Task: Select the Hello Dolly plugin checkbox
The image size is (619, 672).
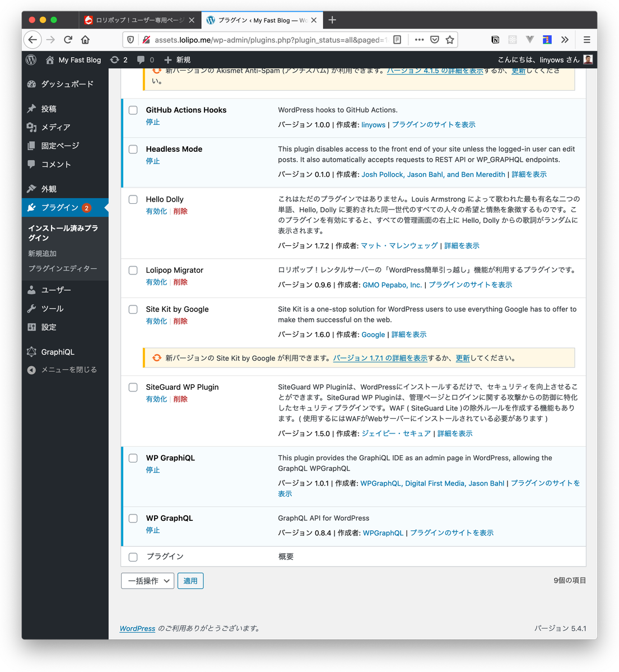Action: (133, 199)
